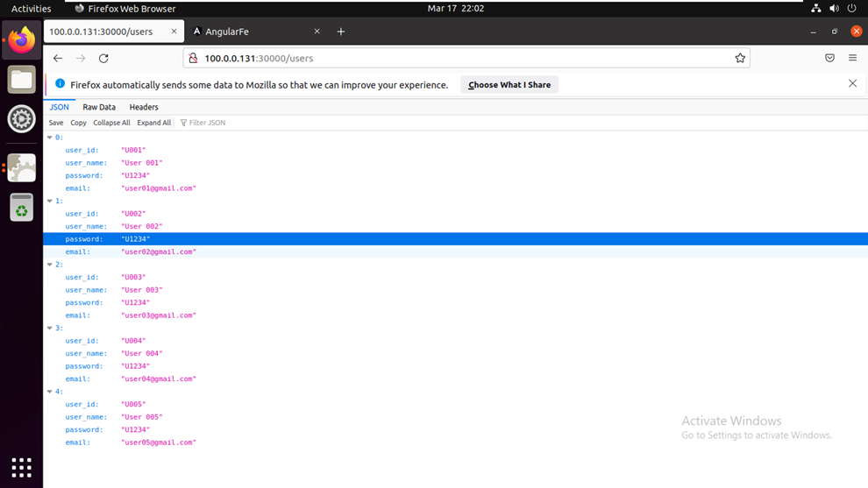Click the insecure connection lock icon
The width and height of the screenshot is (868, 488).
coord(193,58)
